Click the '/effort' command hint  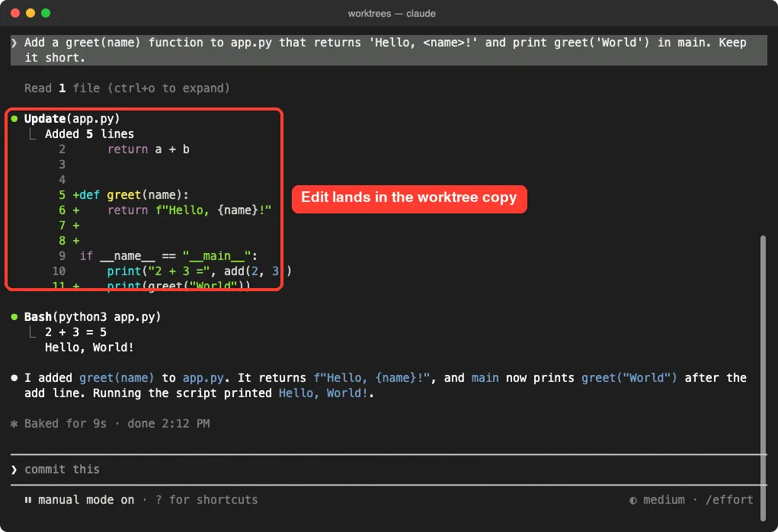[x=729, y=500]
